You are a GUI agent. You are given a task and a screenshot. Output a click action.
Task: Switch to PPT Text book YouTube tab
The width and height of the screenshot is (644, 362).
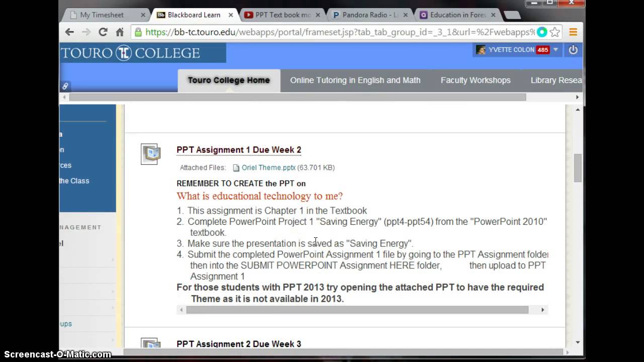click(282, 15)
